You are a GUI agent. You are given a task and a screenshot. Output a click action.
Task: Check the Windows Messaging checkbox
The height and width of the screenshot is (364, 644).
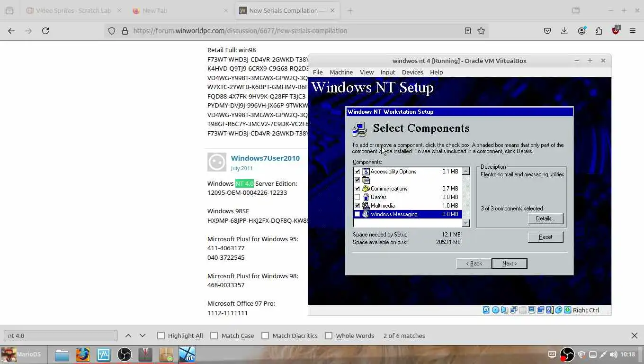click(358, 214)
